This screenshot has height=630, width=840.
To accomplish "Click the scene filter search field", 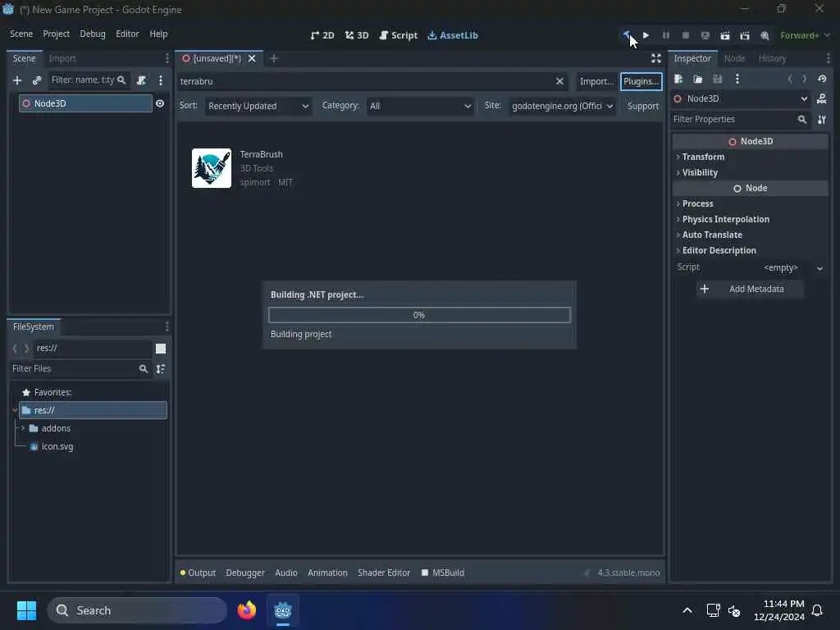I will pos(89,80).
